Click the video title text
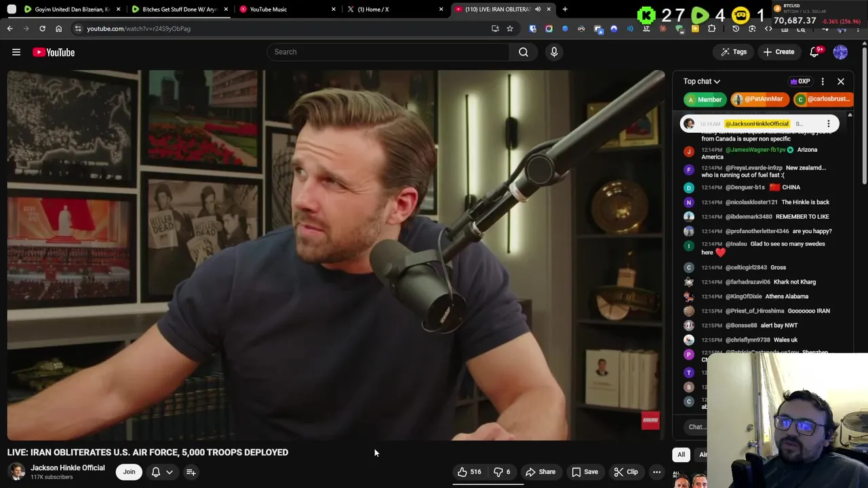 tap(148, 452)
